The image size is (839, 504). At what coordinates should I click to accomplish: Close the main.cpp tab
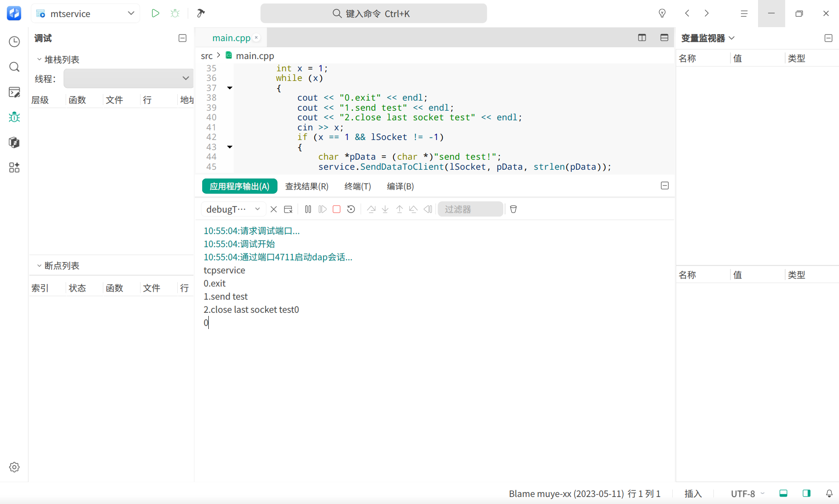coord(256,38)
